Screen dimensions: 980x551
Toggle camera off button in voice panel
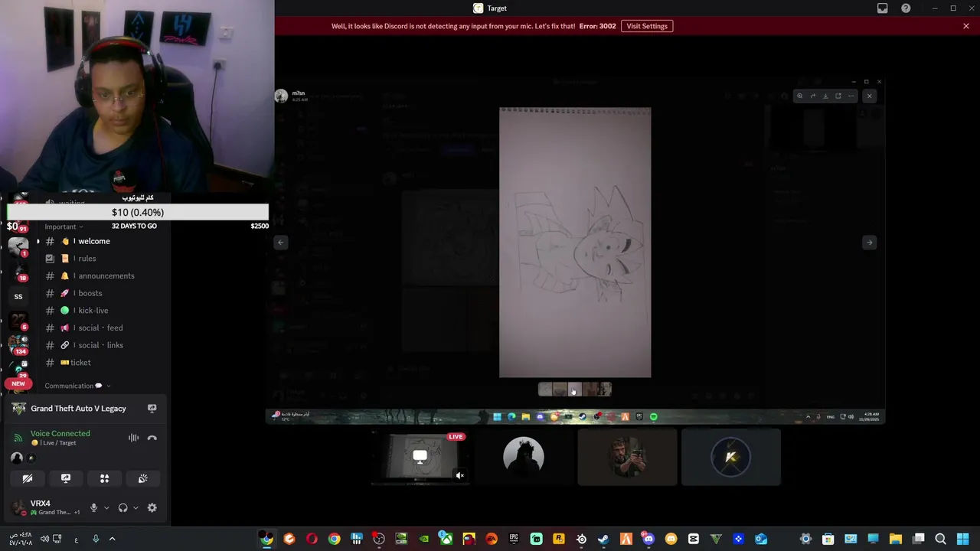(28, 478)
